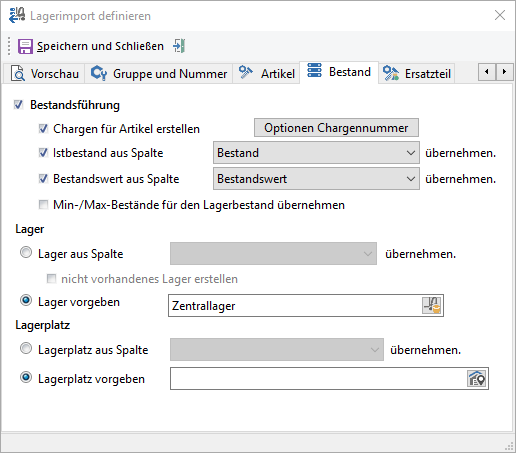Check nicht vorhandenes Lager erstellen
This screenshot has width=516, height=453.
(x=51, y=278)
